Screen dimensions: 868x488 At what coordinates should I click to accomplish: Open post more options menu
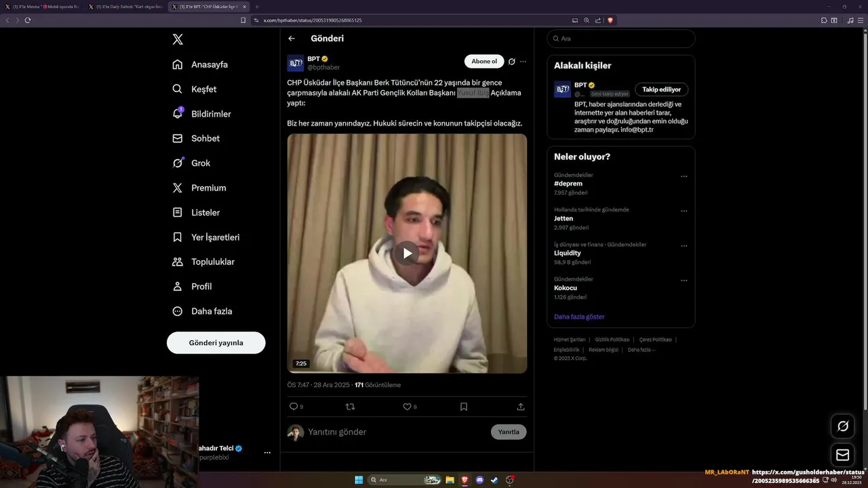523,62
